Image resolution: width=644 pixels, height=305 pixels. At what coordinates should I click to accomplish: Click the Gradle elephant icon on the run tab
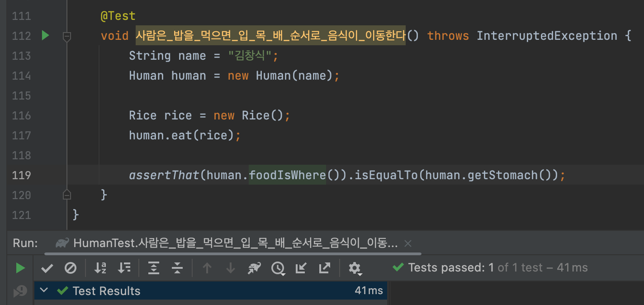62,243
